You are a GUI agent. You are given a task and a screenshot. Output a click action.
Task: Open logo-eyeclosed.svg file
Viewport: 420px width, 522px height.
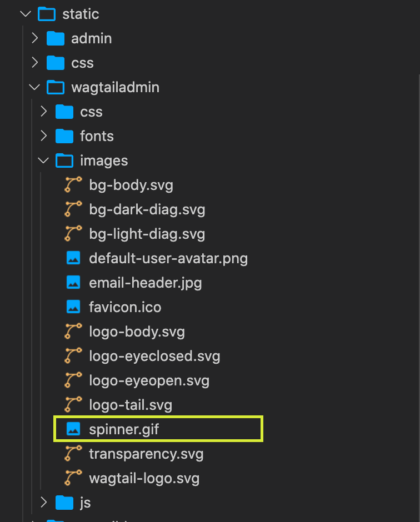coord(154,356)
